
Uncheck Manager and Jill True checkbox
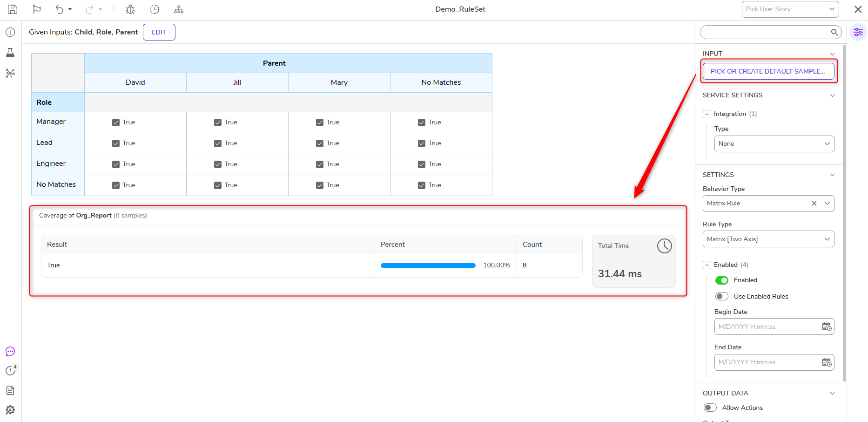[218, 123]
